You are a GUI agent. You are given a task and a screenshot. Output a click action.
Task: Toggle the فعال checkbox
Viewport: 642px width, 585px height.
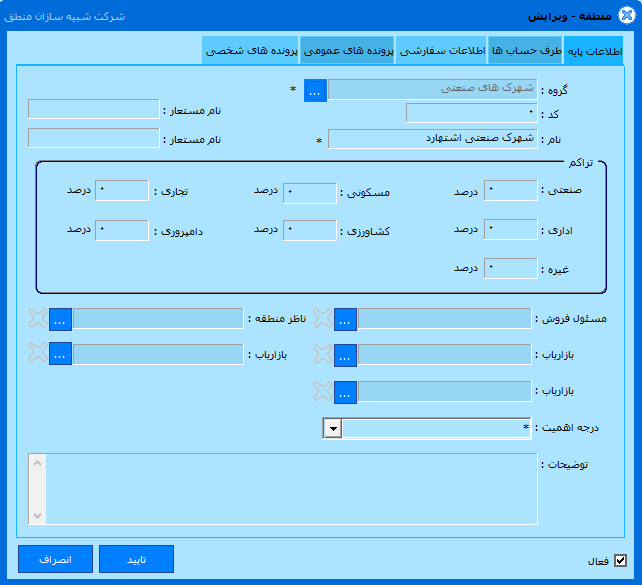[x=620, y=560]
